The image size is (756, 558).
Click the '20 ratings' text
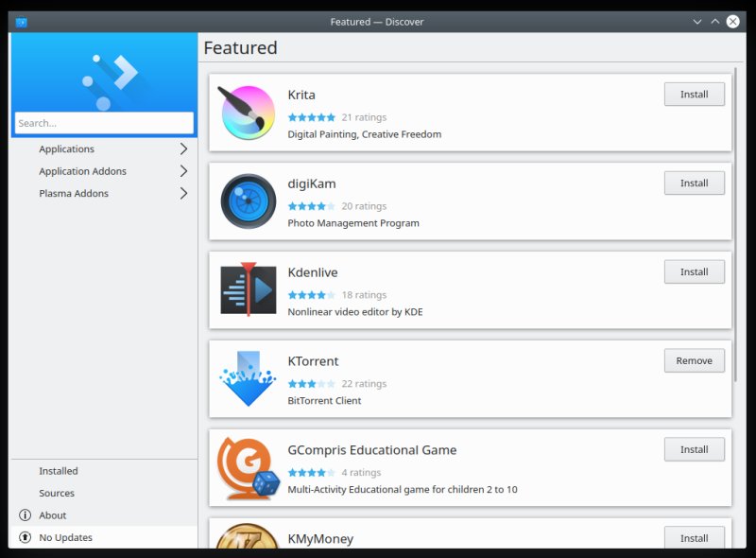coord(364,206)
